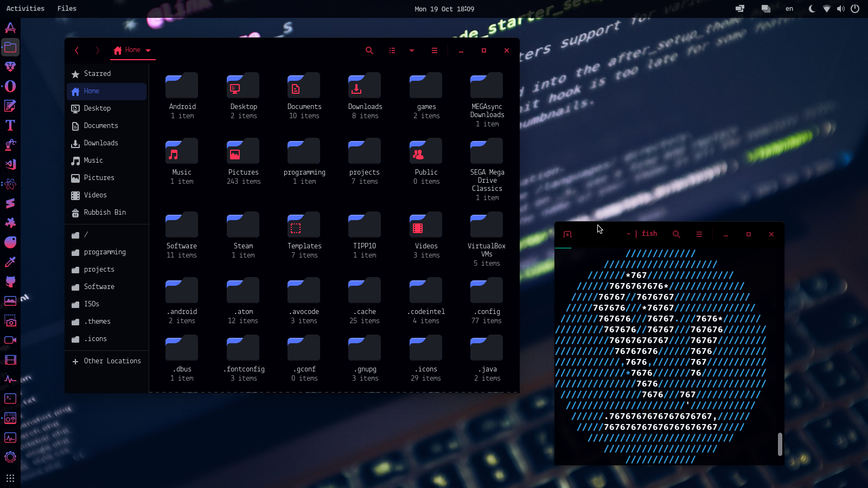868x488 pixels.
Task: Open a new tab in the terminal
Action: pos(567,234)
